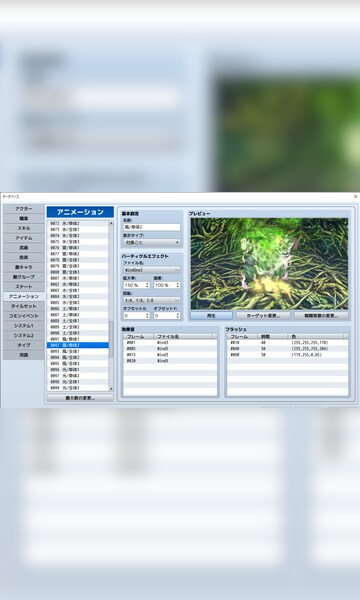Select sound effect row #005 Wind5
Screen dimensions: 360x600
pos(170,349)
